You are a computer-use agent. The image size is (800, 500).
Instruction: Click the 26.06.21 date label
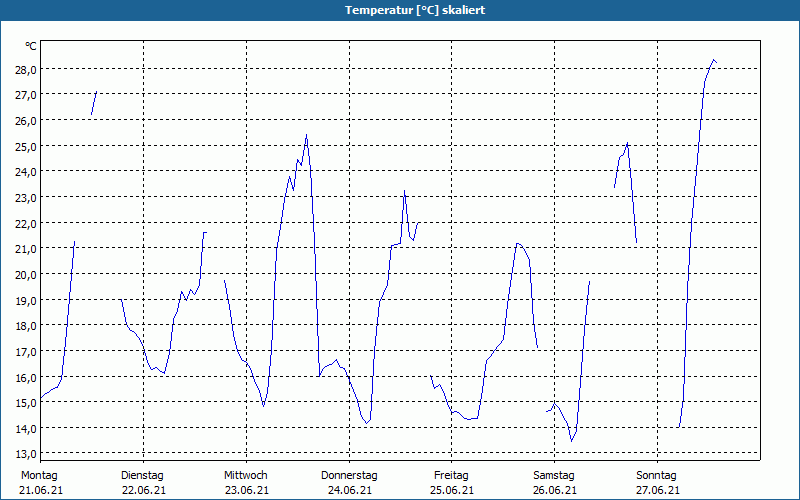coord(555,491)
